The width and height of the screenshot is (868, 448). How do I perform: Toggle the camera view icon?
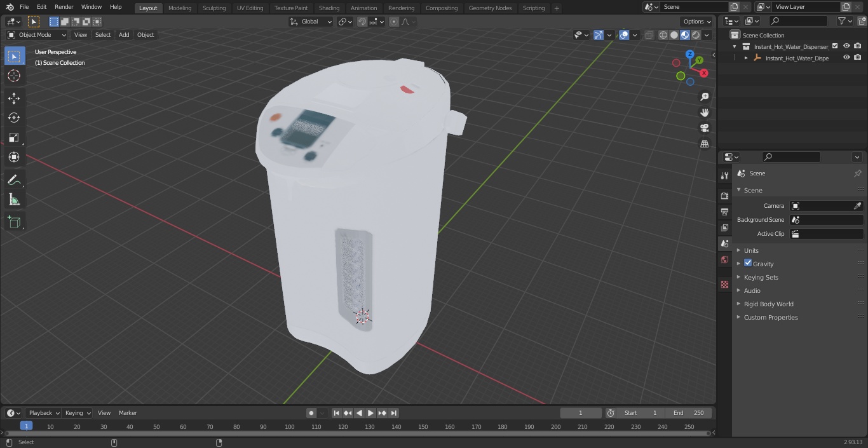click(704, 128)
